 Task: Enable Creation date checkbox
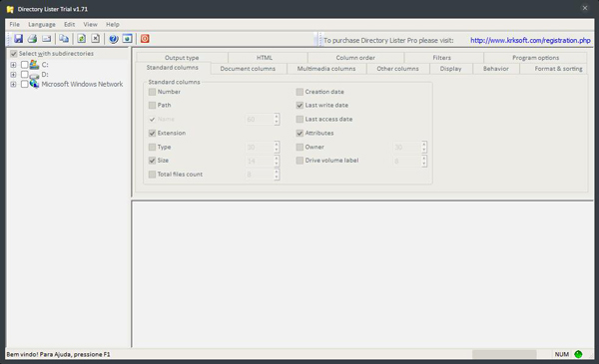[299, 92]
